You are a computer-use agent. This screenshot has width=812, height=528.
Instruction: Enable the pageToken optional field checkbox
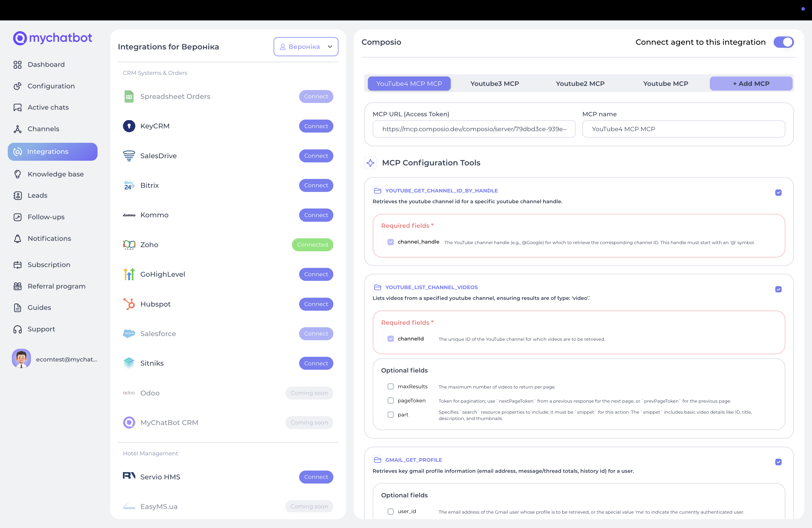coord(391,400)
